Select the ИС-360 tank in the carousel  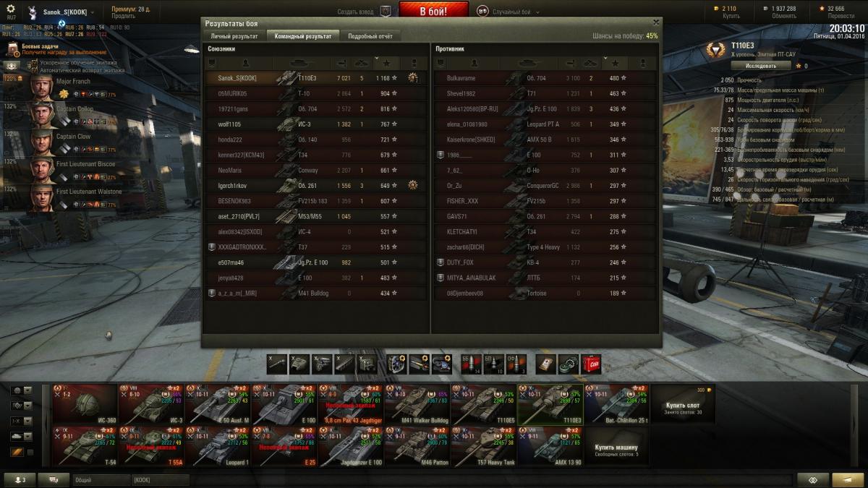coord(85,404)
